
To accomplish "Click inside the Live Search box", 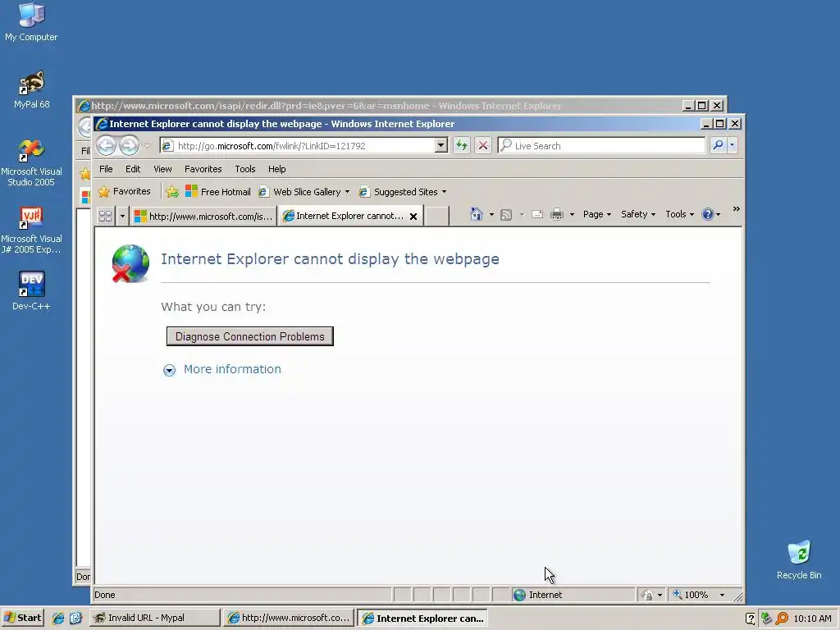I will click(x=601, y=146).
